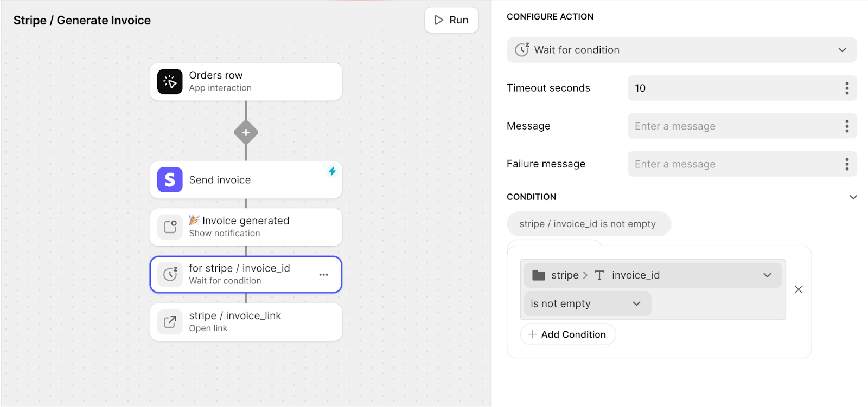
Task: Click the Open link icon on invoice_link step
Action: (170, 322)
